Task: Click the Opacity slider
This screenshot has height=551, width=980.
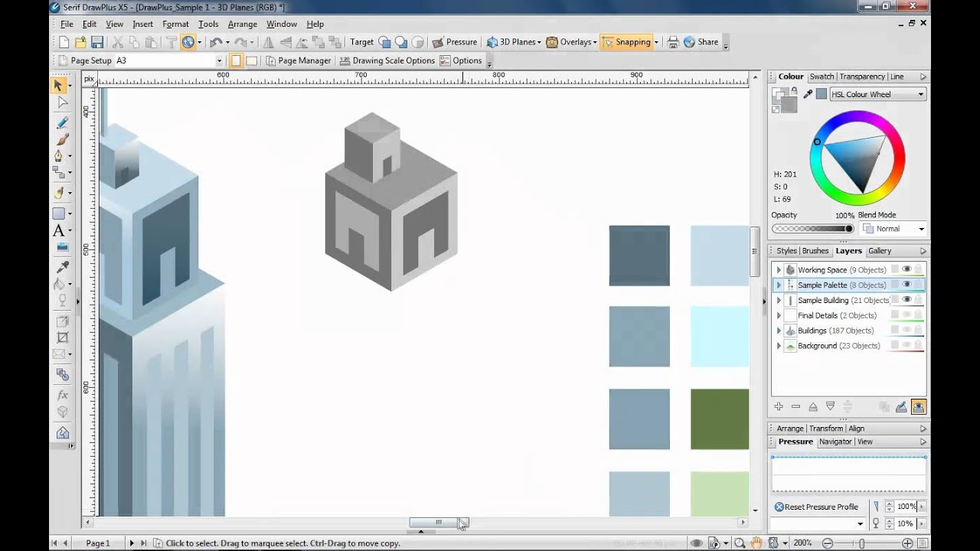Action: (x=812, y=229)
